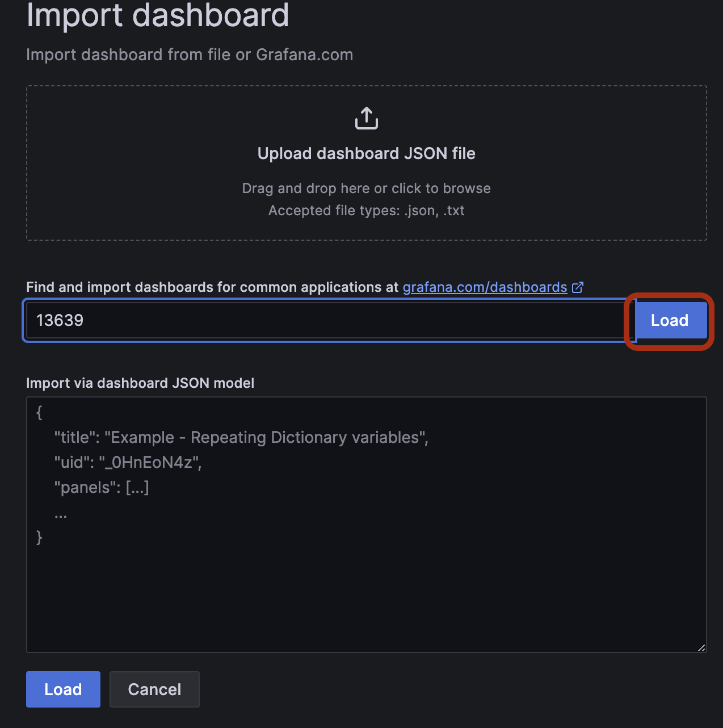Click the "Import dashboard" page title
Image resolution: width=723 pixels, height=728 pixels.
[158, 15]
